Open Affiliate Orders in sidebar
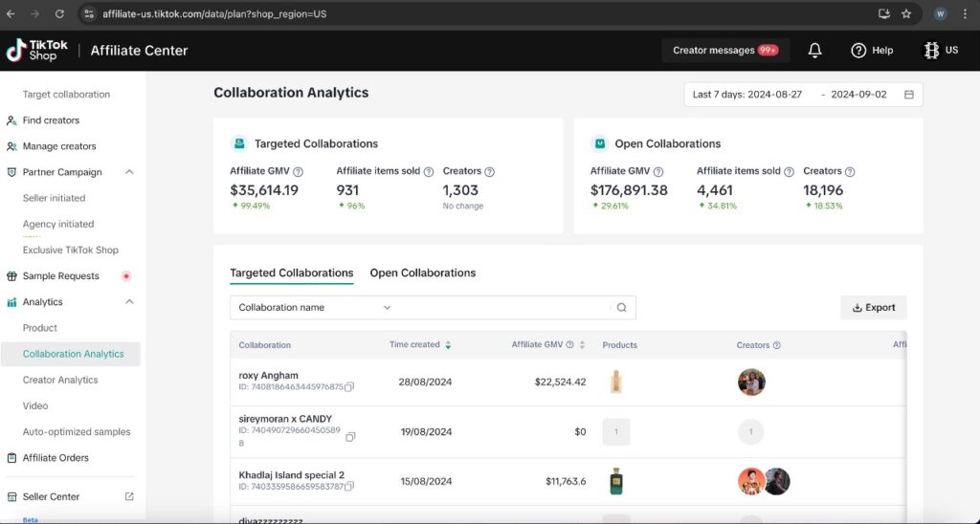The height and width of the screenshot is (524, 980). [x=56, y=458]
